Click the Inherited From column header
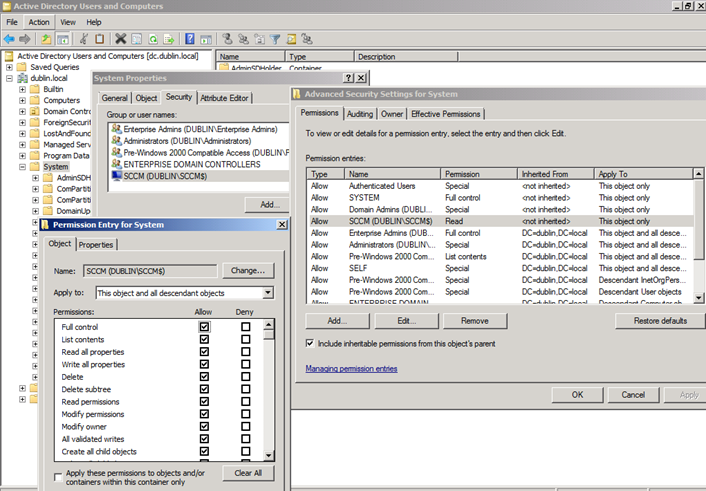This screenshot has width=706, height=491. [x=555, y=174]
